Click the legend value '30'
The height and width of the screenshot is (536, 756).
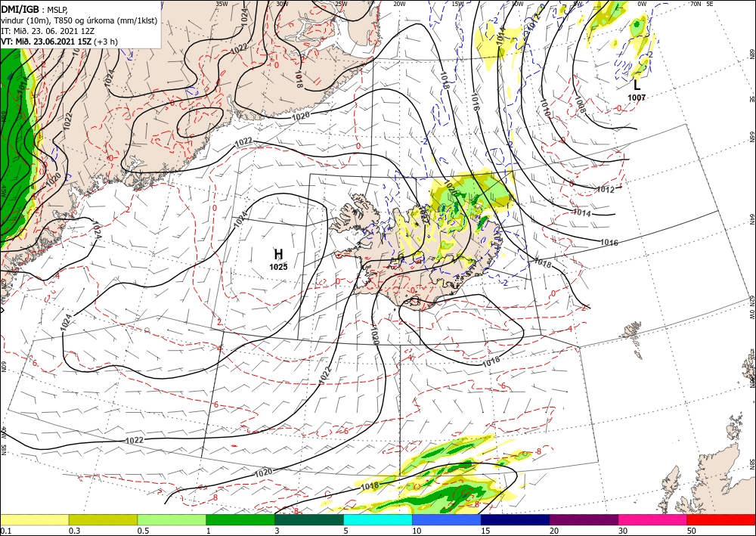tap(624, 530)
